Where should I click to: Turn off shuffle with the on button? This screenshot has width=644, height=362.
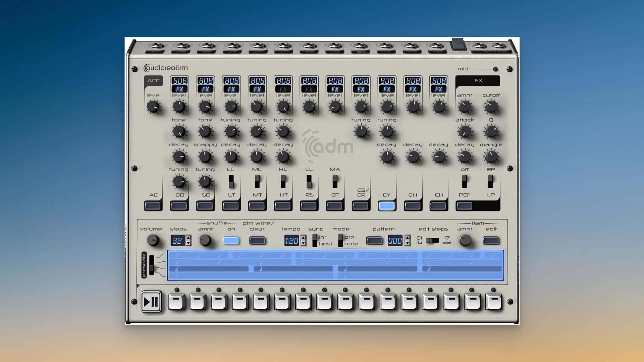coord(231,240)
